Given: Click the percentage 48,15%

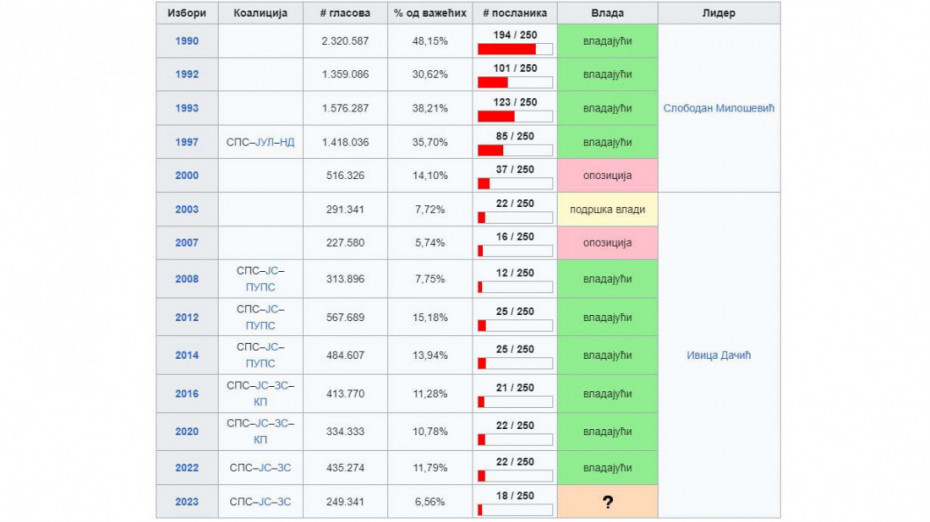Looking at the screenshot, I should tap(430, 41).
